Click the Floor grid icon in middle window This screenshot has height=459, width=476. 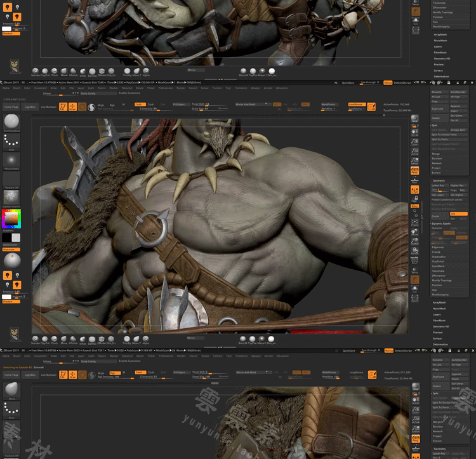click(414, 180)
